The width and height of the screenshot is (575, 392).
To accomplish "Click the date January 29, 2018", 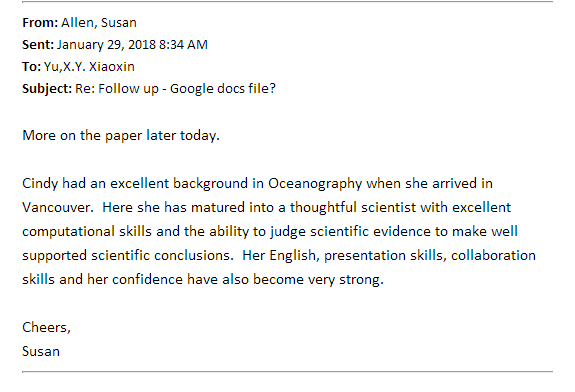I will coord(106,45).
